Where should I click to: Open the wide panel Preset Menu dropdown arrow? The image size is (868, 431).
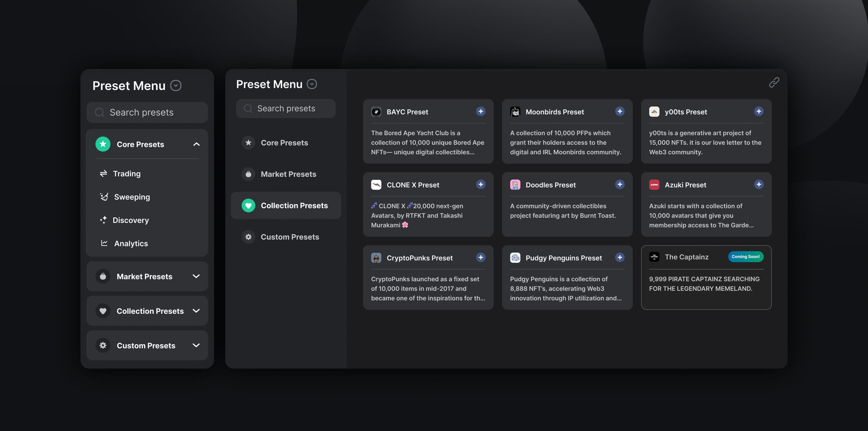tap(312, 84)
